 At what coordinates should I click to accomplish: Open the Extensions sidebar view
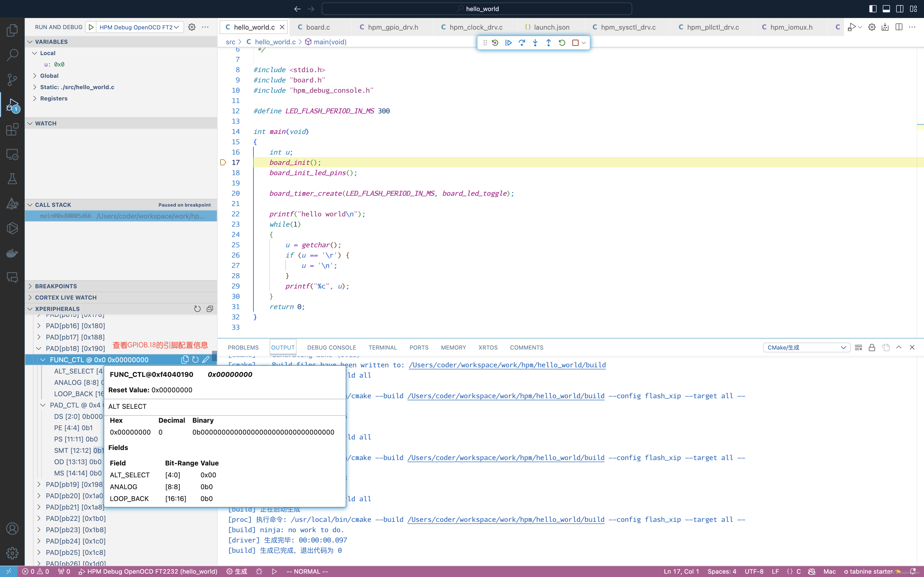[x=12, y=129]
